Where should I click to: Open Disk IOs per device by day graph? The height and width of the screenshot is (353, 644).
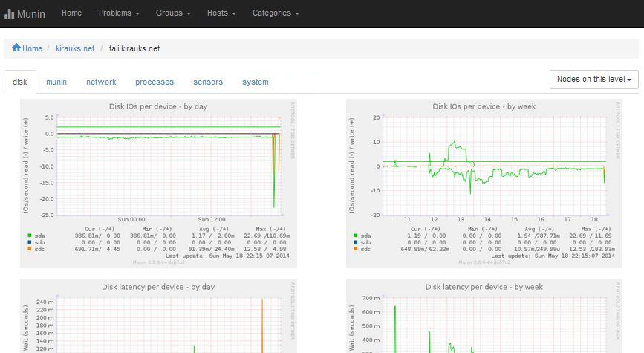158,182
